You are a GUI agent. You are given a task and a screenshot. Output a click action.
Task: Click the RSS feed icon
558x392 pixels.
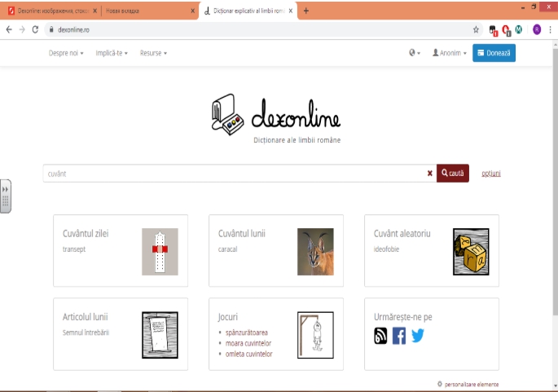tap(380, 335)
